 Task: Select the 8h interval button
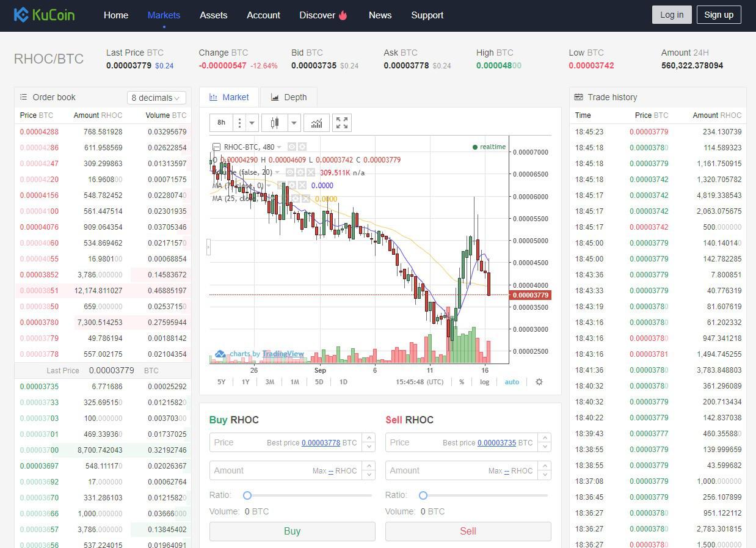point(222,123)
